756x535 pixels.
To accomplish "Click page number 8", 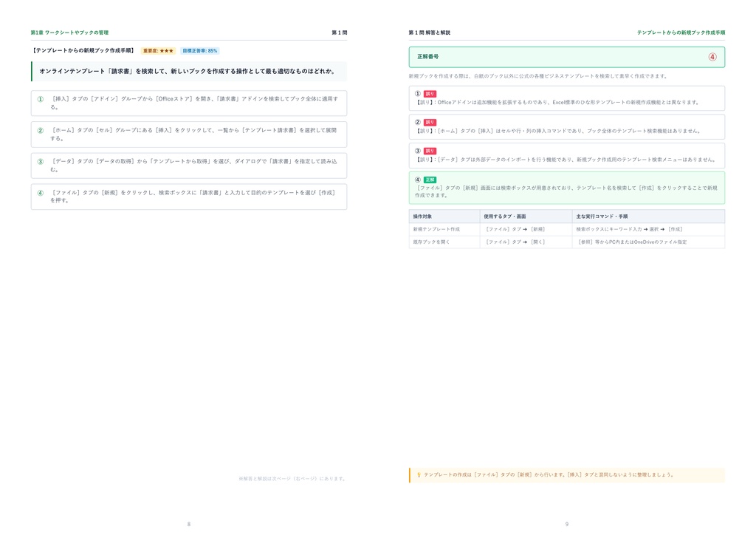I will 189,524.
